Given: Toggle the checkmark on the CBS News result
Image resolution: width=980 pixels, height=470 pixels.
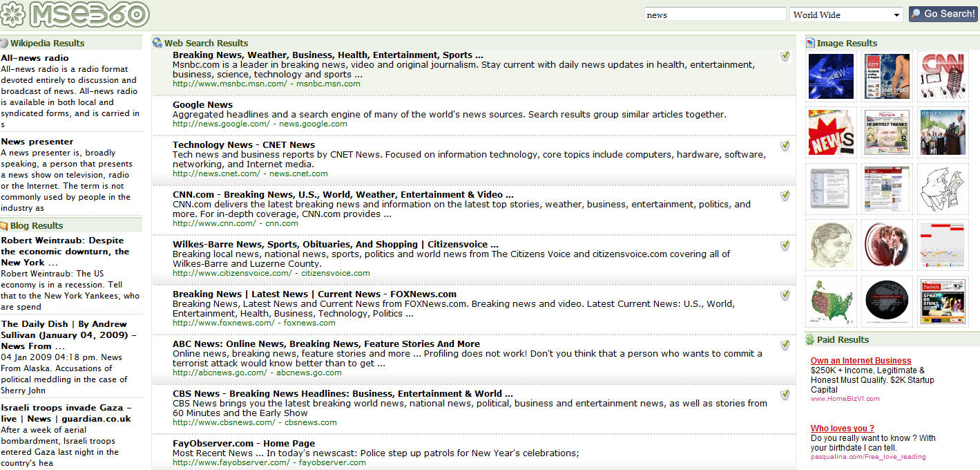Looking at the screenshot, I should click(785, 395).
